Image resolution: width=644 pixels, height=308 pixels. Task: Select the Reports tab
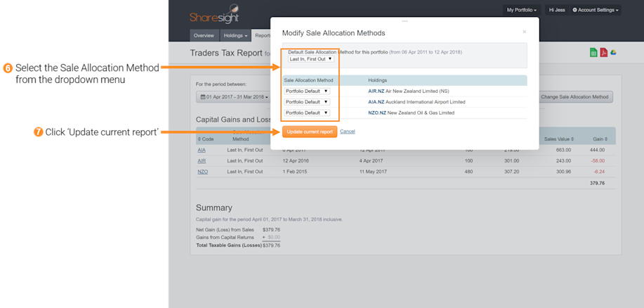[263, 36]
